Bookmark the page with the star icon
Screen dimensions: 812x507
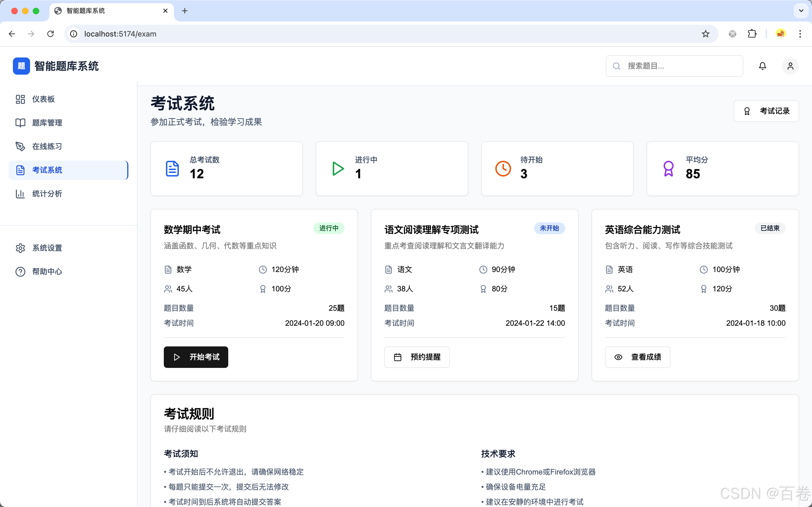click(x=705, y=34)
